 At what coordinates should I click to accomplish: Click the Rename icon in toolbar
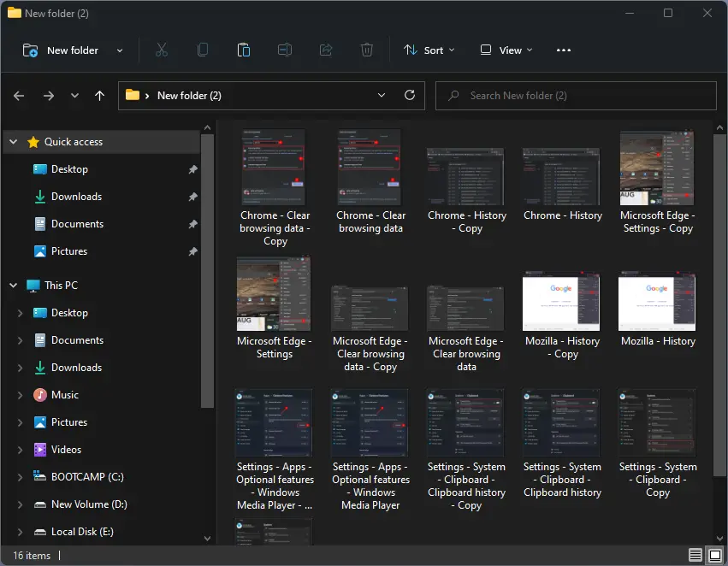coord(285,50)
